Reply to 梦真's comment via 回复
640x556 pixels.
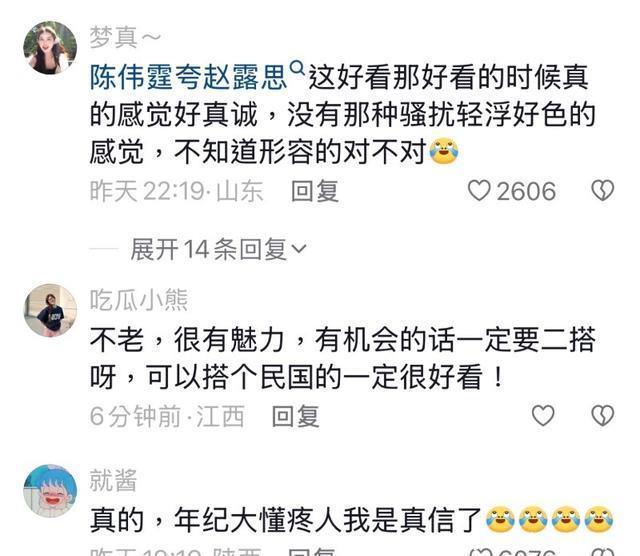pyautogui.click(x=315, y=191)
